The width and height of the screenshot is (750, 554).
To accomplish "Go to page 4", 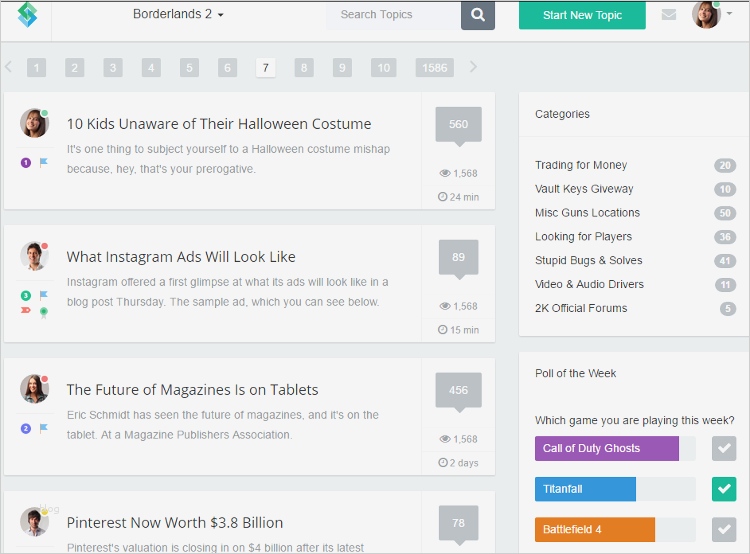I will [x=151, y=68].
